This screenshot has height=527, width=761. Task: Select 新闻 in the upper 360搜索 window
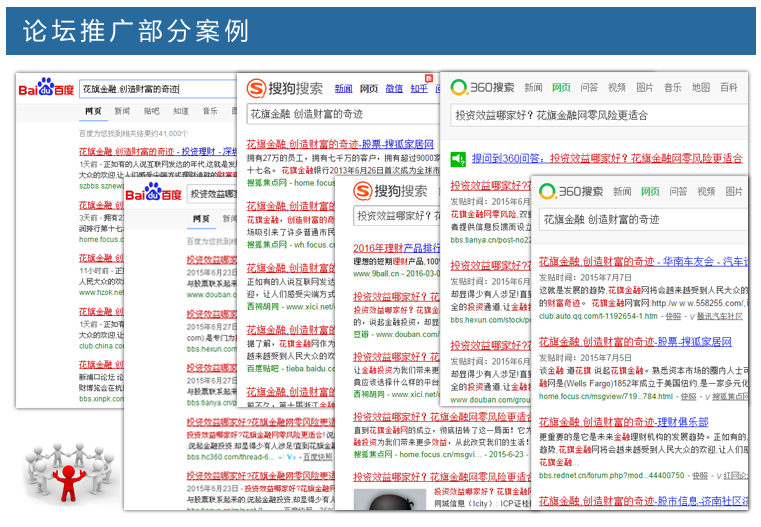[x=533, y=87]
